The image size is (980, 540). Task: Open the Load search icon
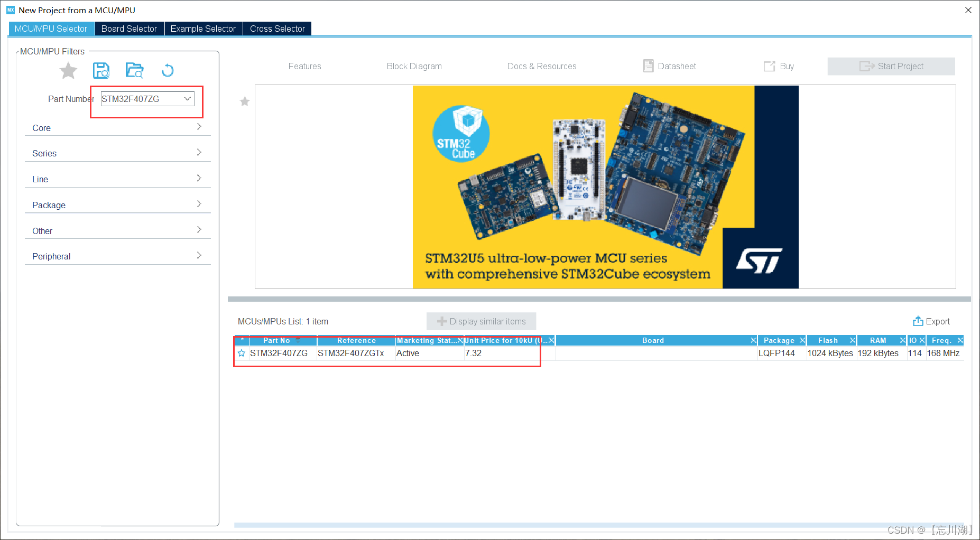134,70
